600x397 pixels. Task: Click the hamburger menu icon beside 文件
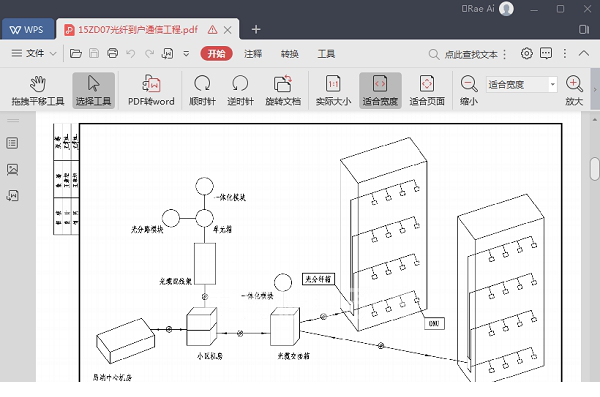pyautogui.click(x=16, y=53)
